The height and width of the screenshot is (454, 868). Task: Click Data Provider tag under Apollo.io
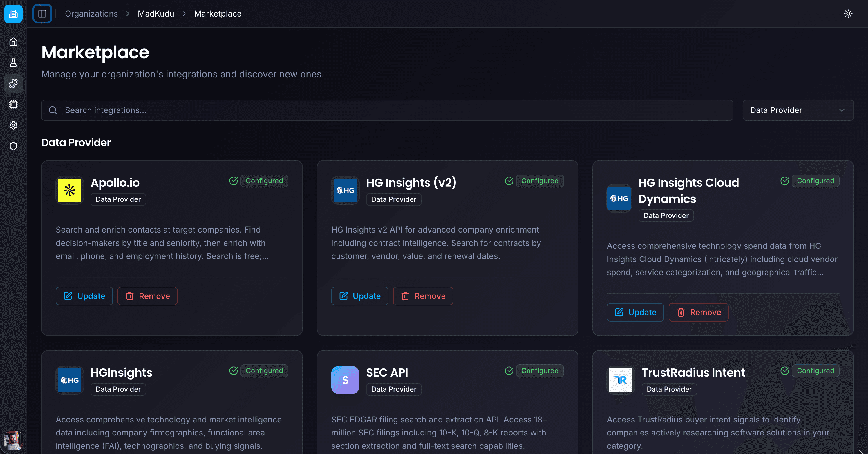pyautogui.click(x=118, y=199)
